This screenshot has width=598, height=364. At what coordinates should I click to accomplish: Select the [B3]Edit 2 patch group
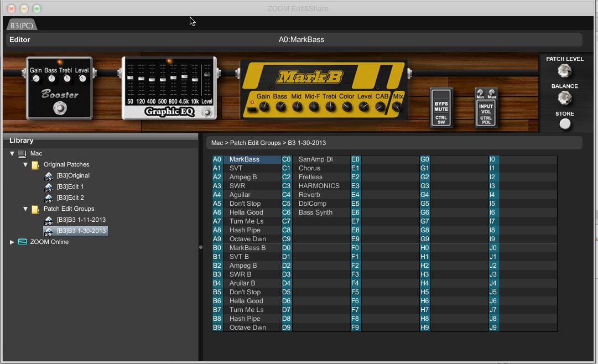coord(70,197)
